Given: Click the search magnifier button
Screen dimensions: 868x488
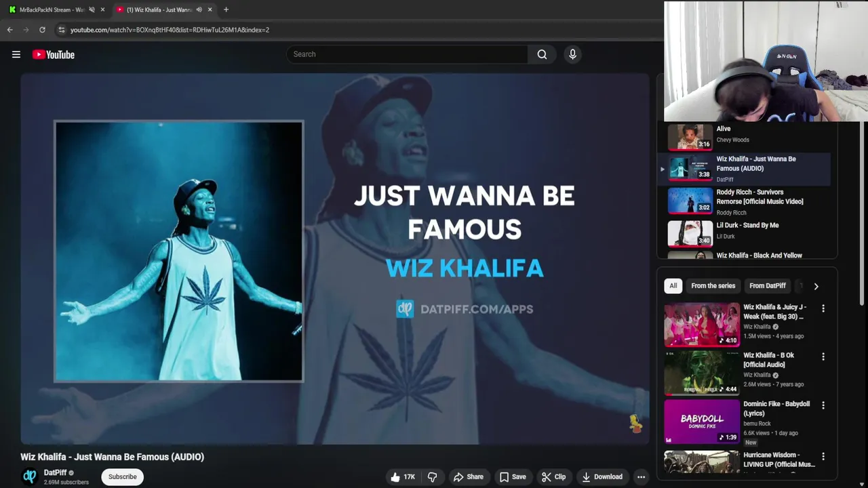Looking at the screenshot, I should [x=542, y=54].
